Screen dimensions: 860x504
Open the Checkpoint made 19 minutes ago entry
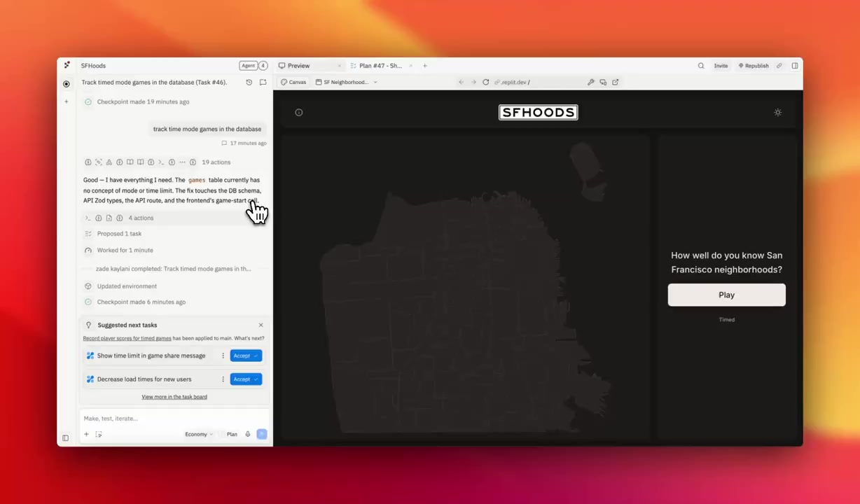pos(137,102)
